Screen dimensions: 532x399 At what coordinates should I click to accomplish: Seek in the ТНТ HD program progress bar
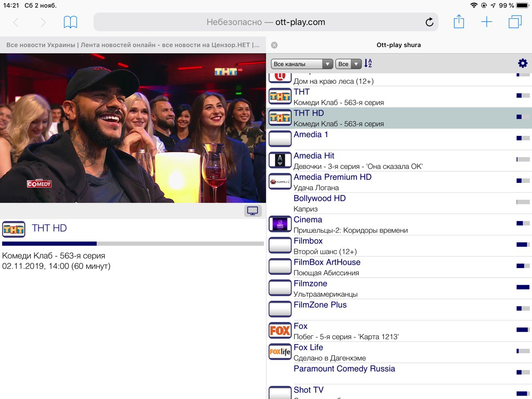coord(133,244)
